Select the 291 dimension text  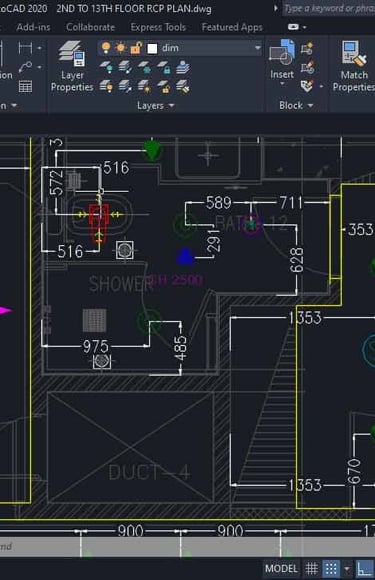pyautogui.click(x=214, y=241)
